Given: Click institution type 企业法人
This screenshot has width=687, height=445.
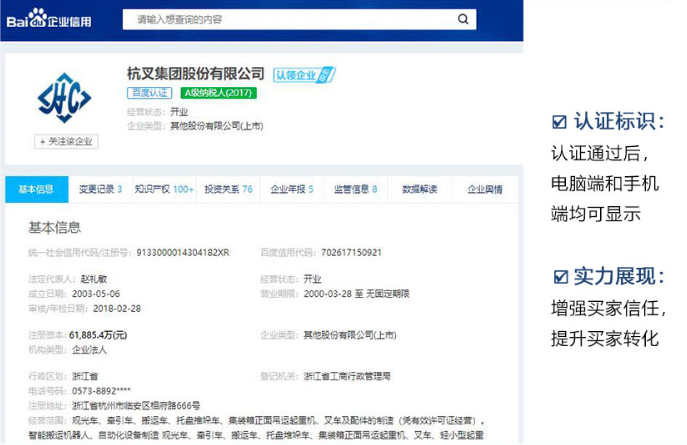Looking at the screenshot, I should coord(89,350).
